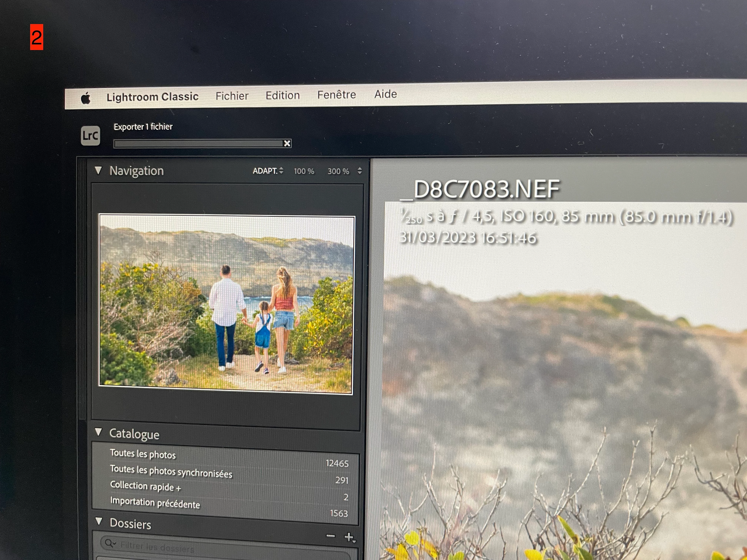Collapse the Catalogue panel
747x560 pixels.
98,432
